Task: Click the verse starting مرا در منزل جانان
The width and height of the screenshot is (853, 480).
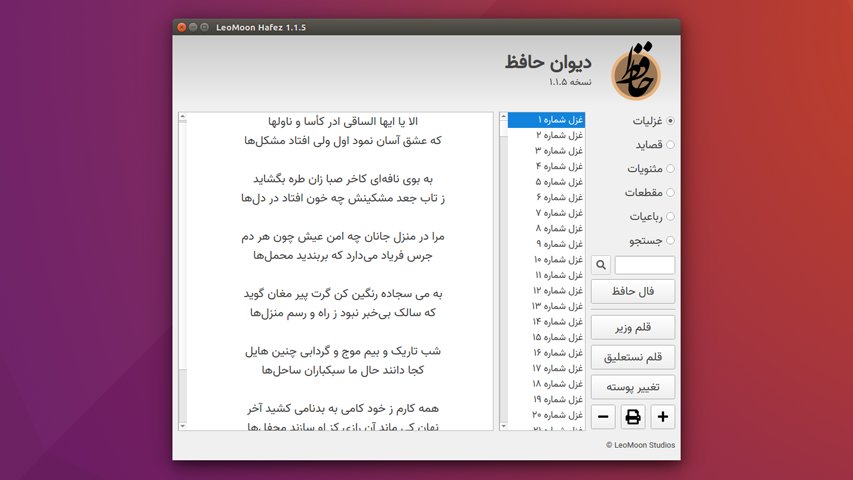Action: pos(343,237)
